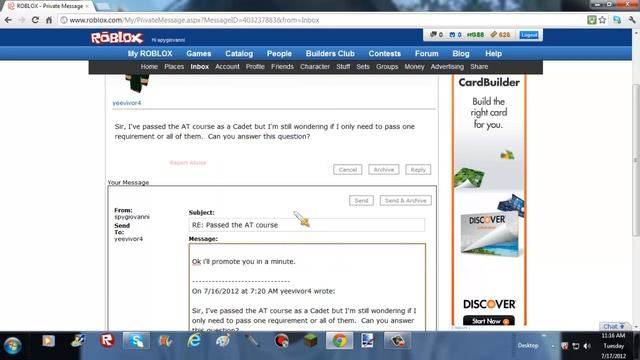Screen dimensions: 640x360
Task: Click into the Subject field
Action: [x=307, y=225]
